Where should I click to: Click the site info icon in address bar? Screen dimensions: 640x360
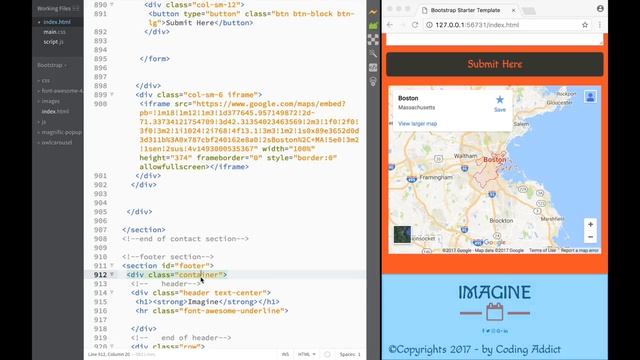(429, 25)
